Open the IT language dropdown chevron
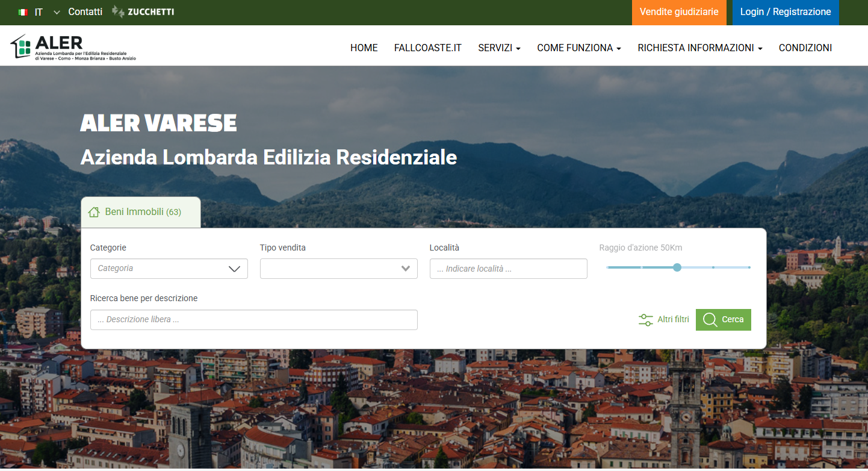Screen dimensions: 868x471 pyautogui.click(x=57, y=12)
